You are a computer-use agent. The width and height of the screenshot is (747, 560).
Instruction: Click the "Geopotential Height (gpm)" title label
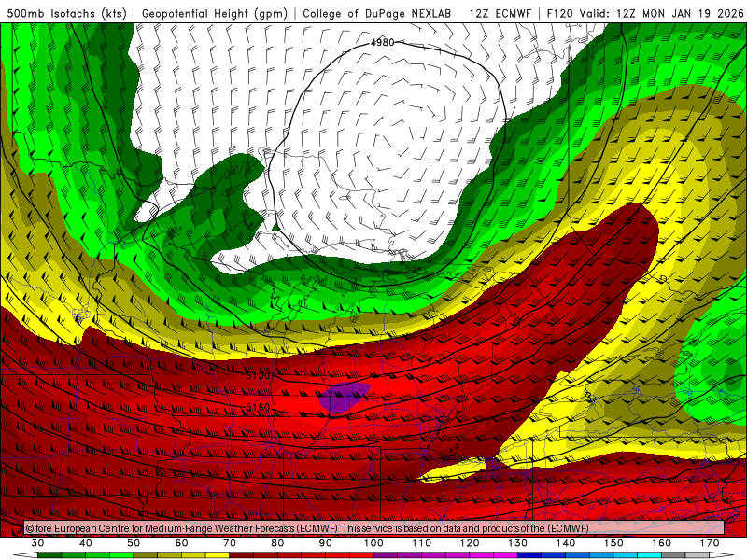(215, 14)
